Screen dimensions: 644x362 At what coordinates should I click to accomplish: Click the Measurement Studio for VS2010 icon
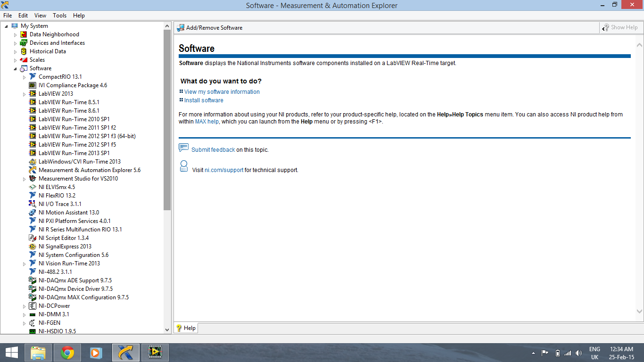click(33, 179)
